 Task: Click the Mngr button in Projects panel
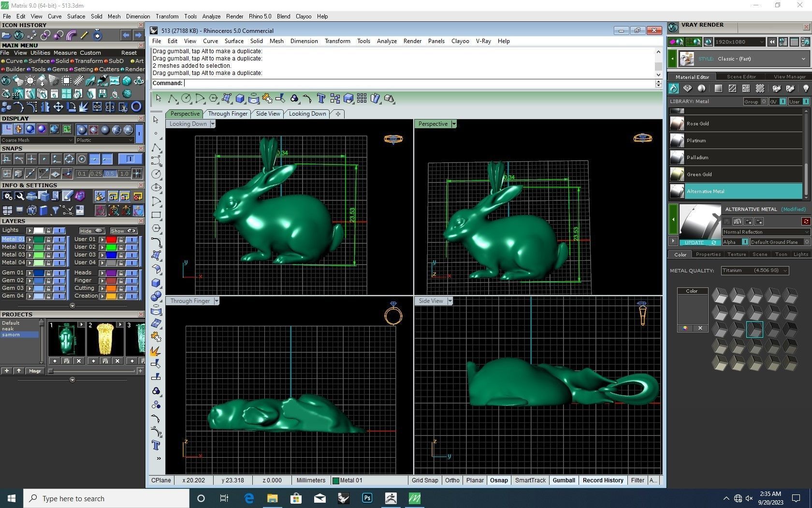coord(35,371)
